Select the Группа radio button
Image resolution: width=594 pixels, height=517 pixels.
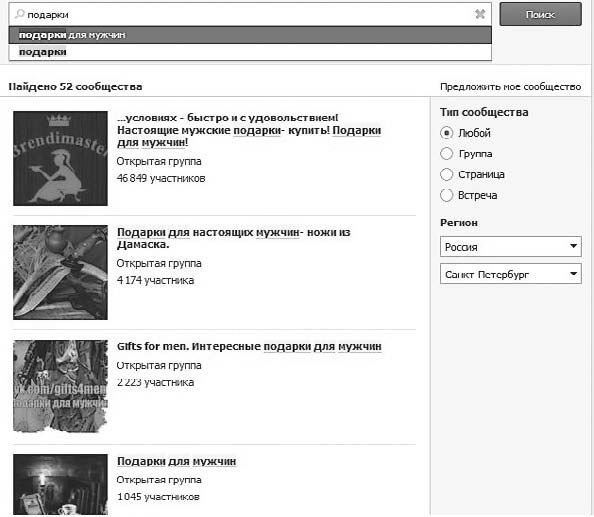click(447, 153)
